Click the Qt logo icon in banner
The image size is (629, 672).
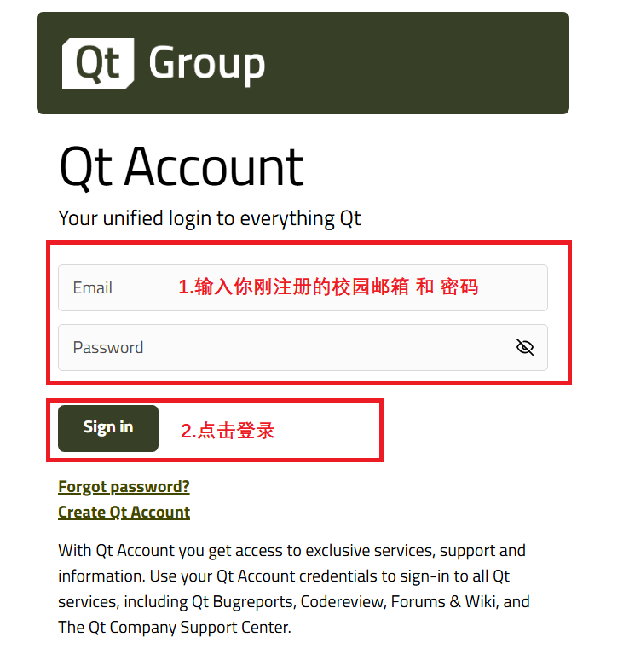click(98, 63)
